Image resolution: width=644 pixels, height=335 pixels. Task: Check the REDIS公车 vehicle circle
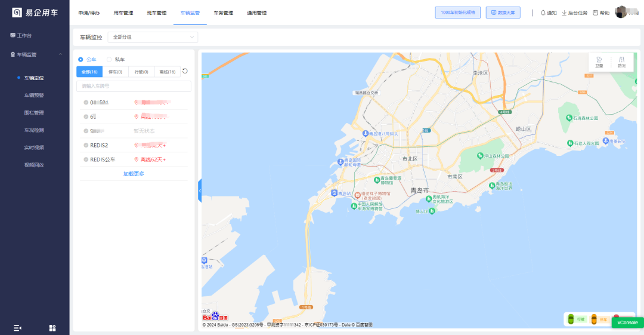pyautogui.click(x=86, y=159)
